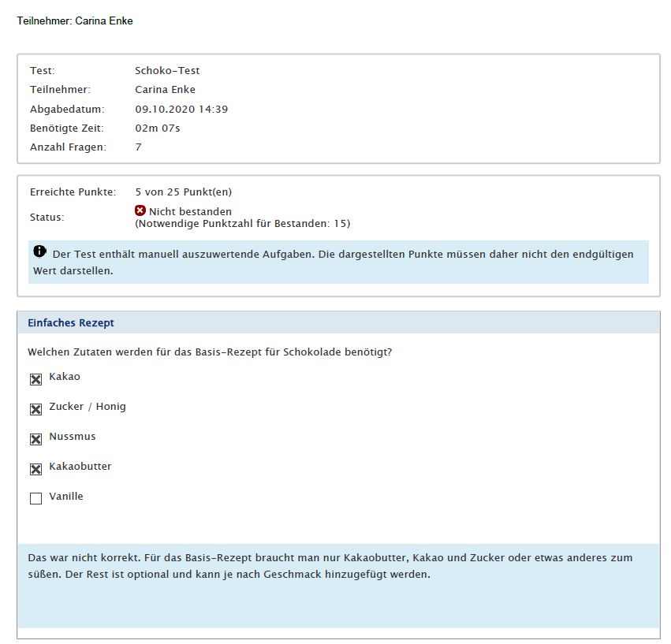Select the test name 'Schoko-Test'
671x644 pixels.
click(167, 71)
